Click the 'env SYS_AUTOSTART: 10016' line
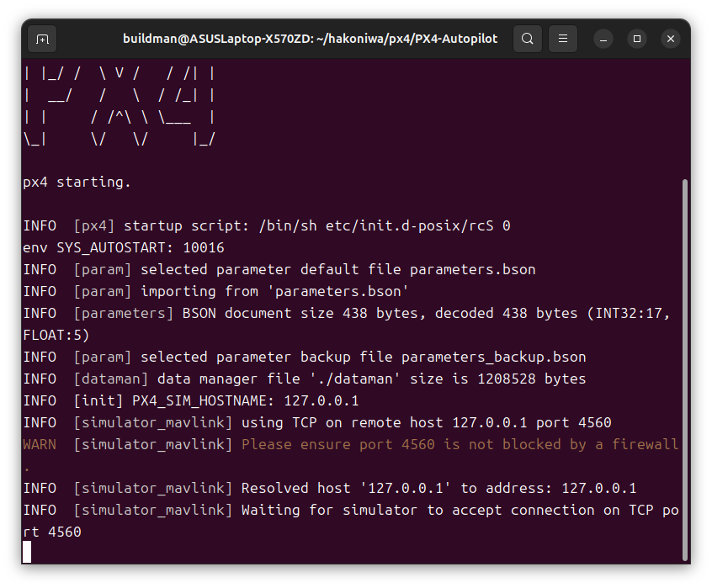This screenshot has width=712, height=588. (124, 247)
